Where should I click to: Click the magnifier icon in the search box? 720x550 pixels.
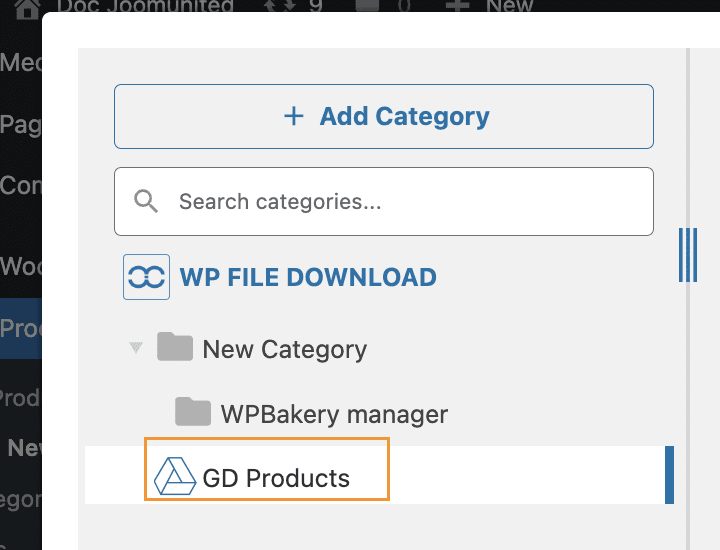tap(147, 202)
